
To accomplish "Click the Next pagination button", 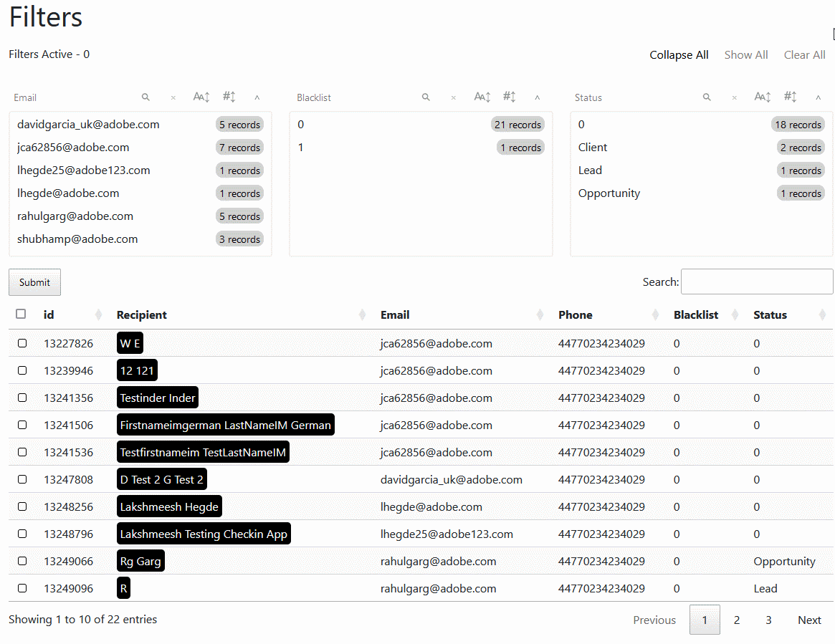I will (x=809, y=620).
